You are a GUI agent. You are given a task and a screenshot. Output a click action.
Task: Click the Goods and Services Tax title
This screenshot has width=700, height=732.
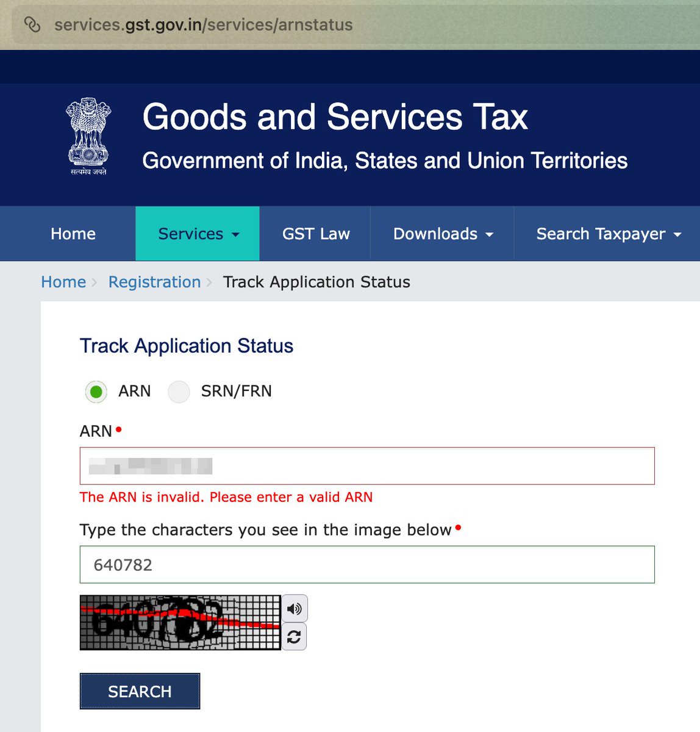pos(335,117)
